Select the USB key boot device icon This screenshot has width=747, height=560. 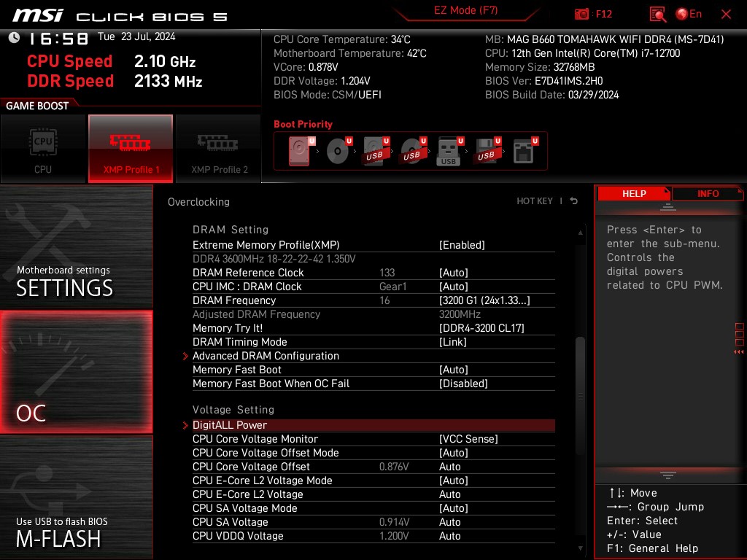(x=450, y=151)
